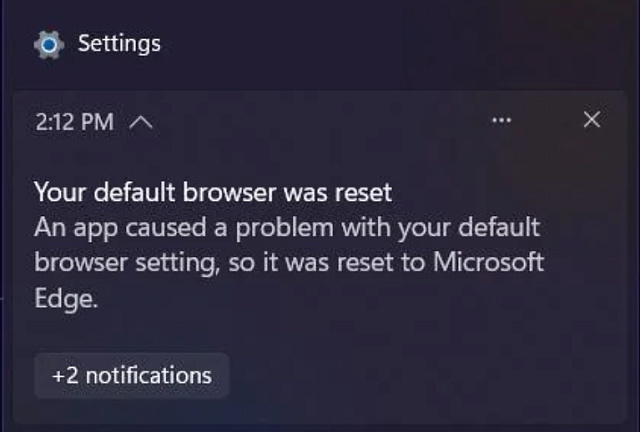Click 'with your default' in the body text
This screenshot has height=432, width=640.
(441, 228)
